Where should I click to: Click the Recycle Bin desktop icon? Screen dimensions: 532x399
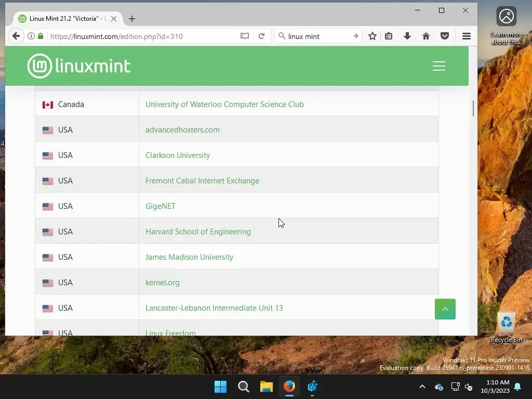coord(506,326)
